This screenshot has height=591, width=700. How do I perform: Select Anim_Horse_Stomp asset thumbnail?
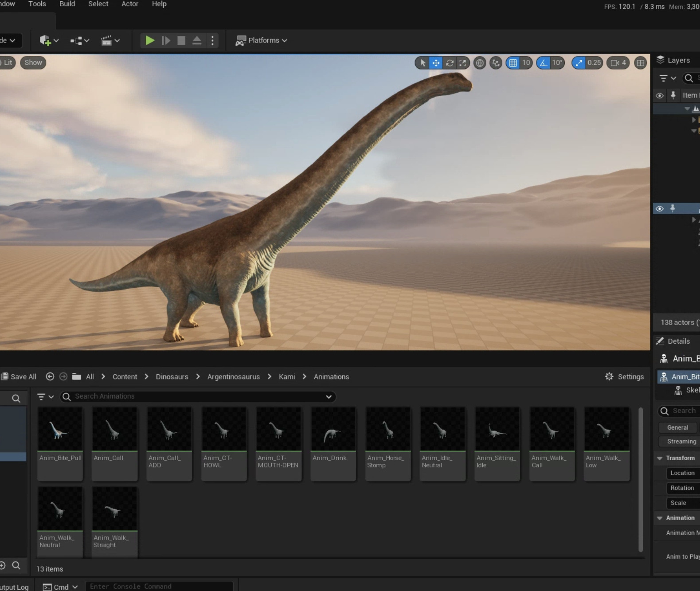(388, 429)
